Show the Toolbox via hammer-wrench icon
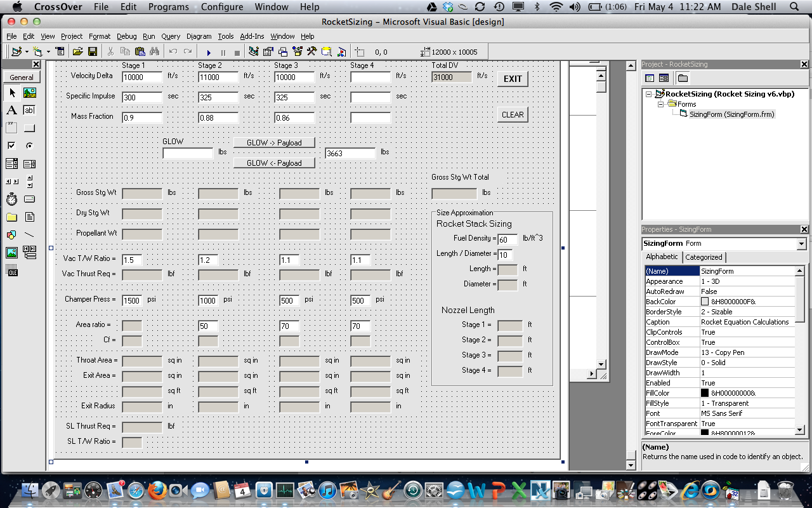The height and width of the screenshot is (508, 812). click(312, 51)
